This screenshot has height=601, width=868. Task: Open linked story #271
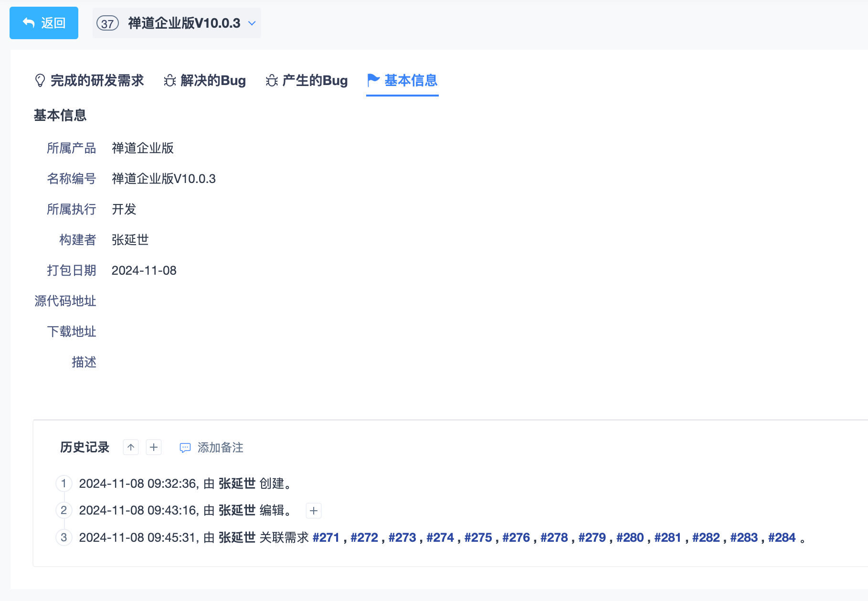click(326, 537)
